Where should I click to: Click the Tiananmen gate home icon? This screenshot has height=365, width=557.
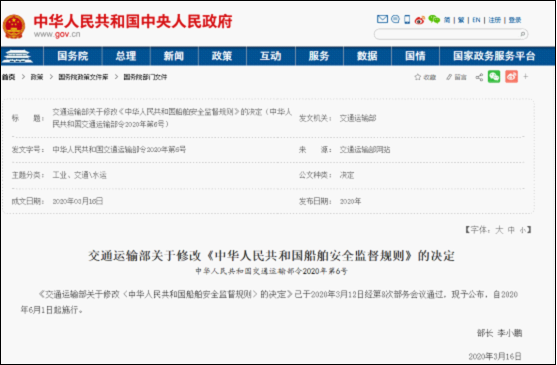pos(17,56)
